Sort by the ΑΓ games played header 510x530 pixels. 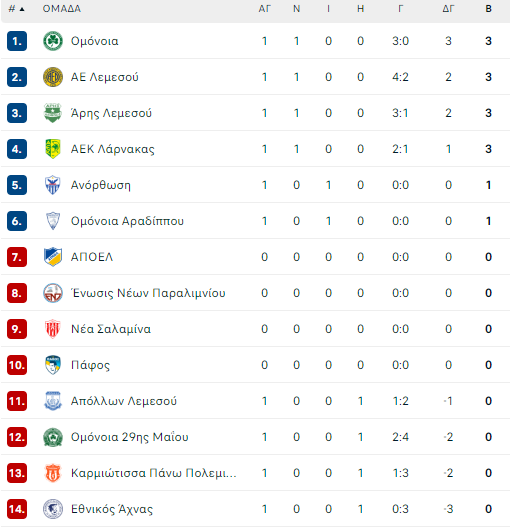click(x=265, y=9)
